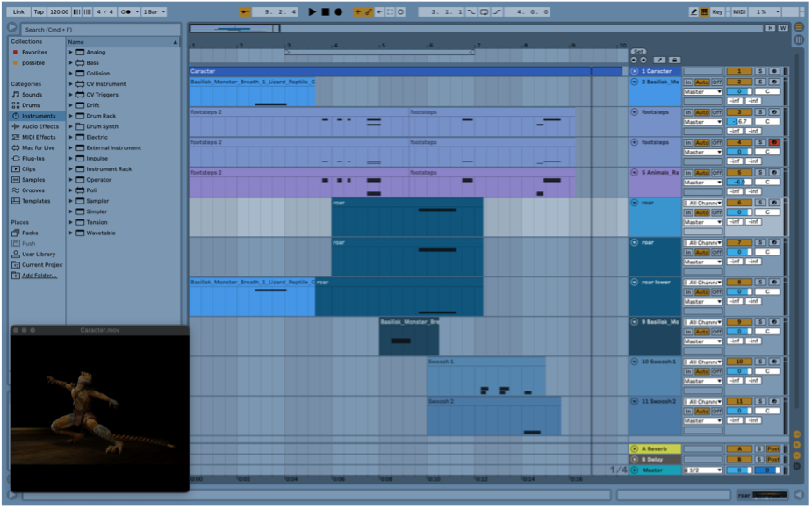This screenshot has width=812, height=509.
Task: Jump to the next locator arrow
Action: (x=643, y=60)
